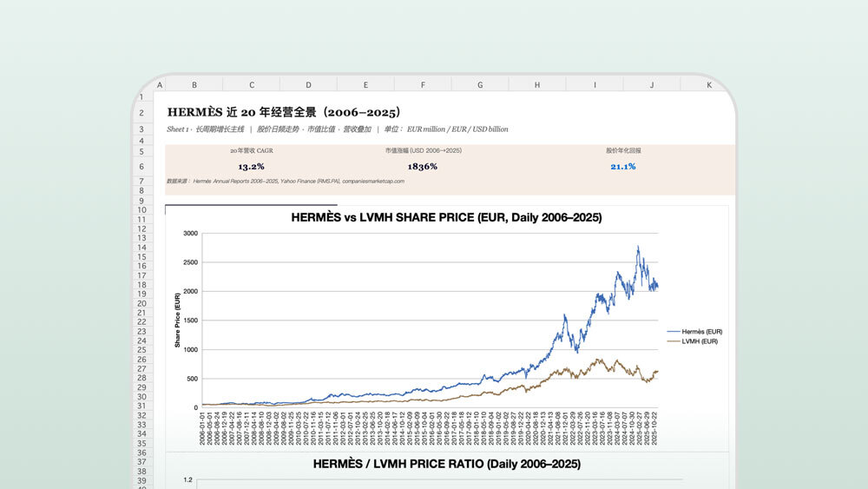The height and width of the screenshot is (489, 868).
Task: Click the blue 21.1% value
Action: tap(623, 167)
